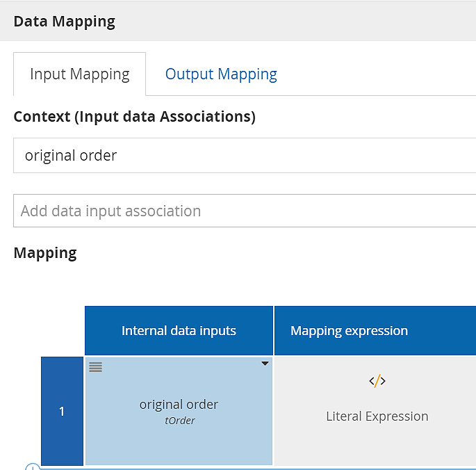Click the literal expression code icon
The width and height of the screenshot is (476, 470).
377,381
